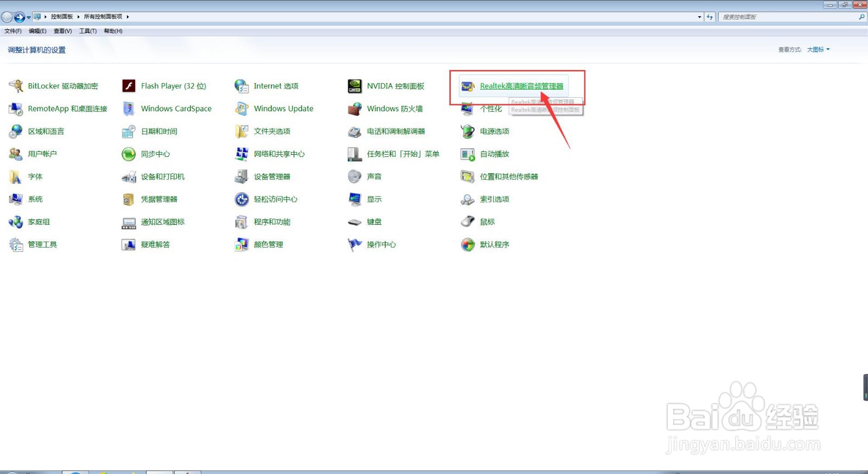Screen dimensions: 868x474
Task: Focus the 搜索控制面板 search box
Action: click(x=788, y=17)
